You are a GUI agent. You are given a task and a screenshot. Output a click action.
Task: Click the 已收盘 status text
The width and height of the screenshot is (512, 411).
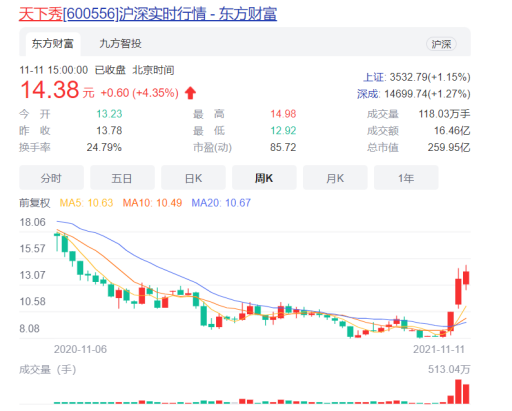coord(110,70)
